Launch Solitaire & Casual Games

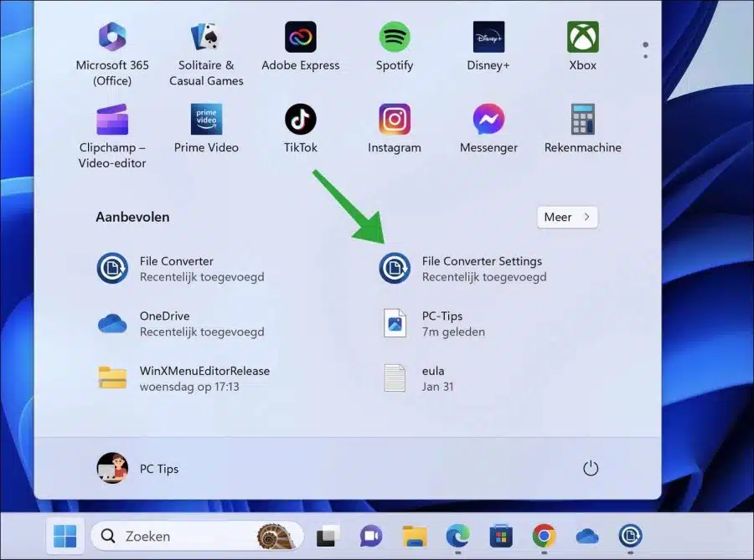(x=206, y=54)
